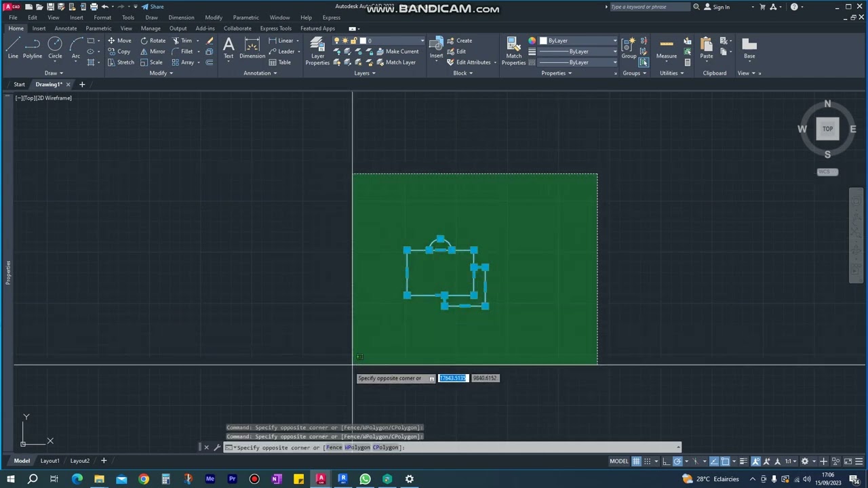Open the Parametric ribbon tab

(x=98, y=28)
